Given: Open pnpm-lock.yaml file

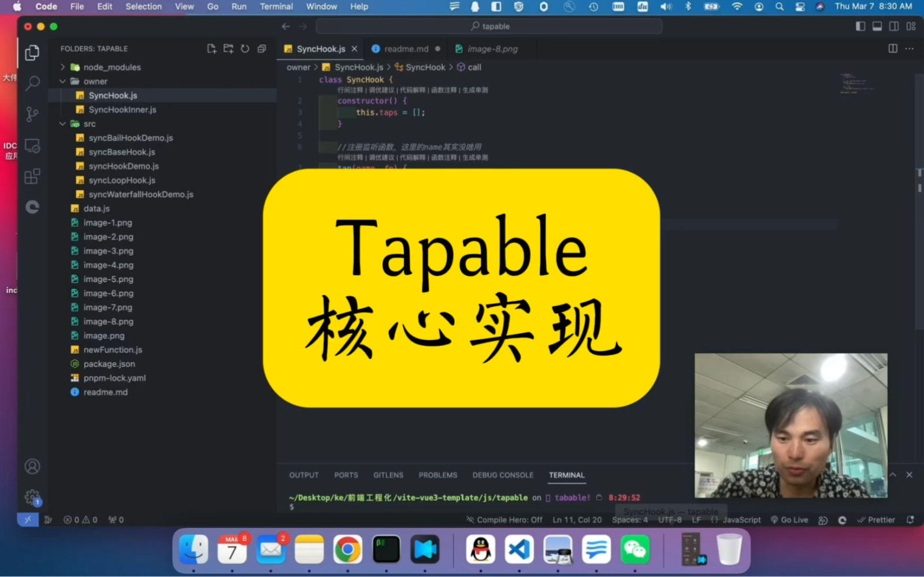Looking at the screenshot, I should pos(114,378).
